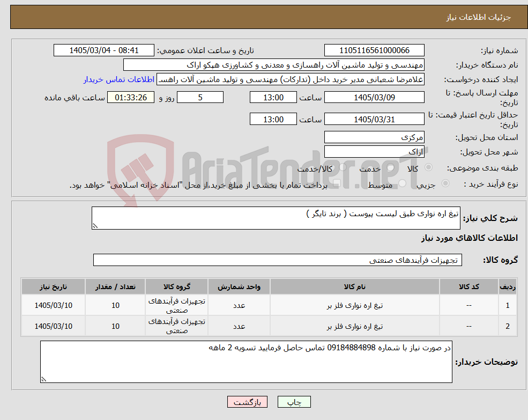Click the general description textarea تیغ اره نواری
Image resolution: width=528 pixels, height=420 pixels.
(276, 218)
